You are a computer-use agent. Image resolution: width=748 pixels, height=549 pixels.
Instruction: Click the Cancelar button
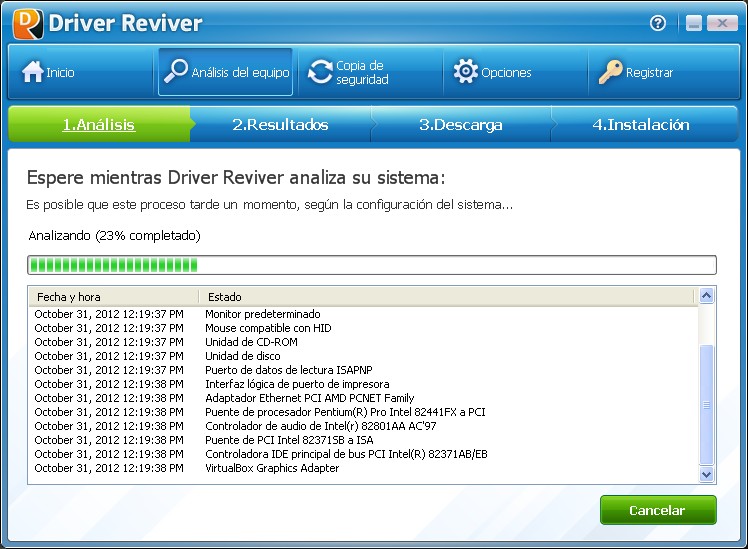point(658,510)
